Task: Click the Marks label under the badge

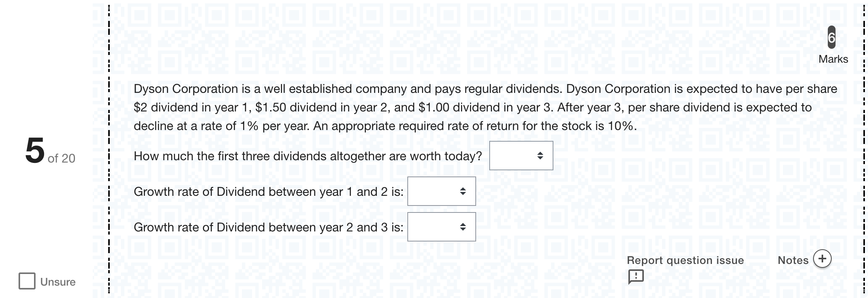Action: (833, 59)
